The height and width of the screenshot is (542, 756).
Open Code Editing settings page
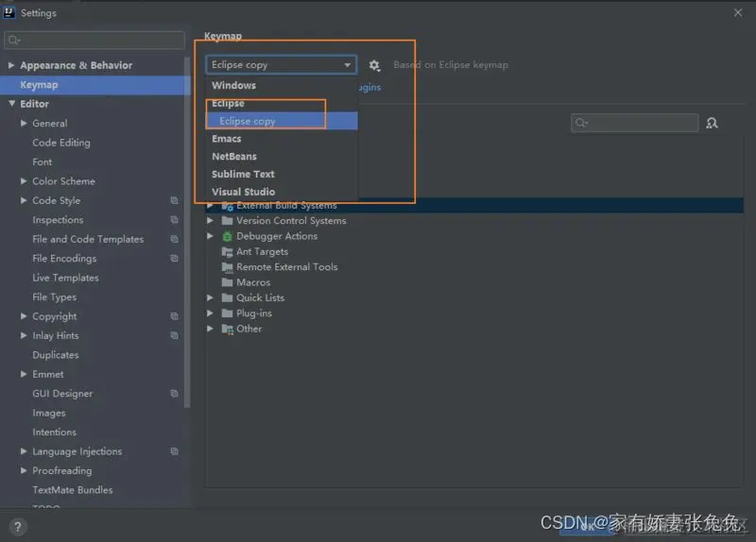pyautogui.click(x=61, y=143)
